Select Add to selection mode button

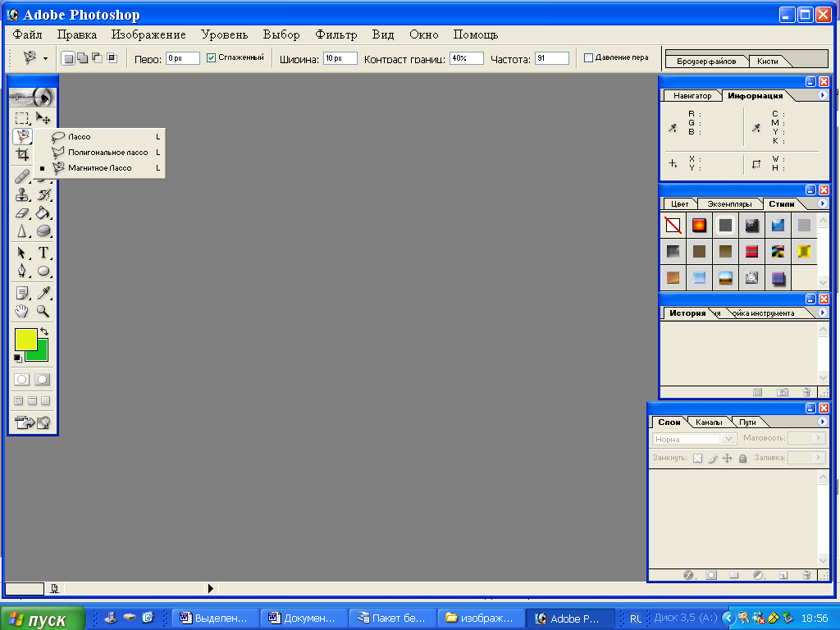[x=83, y=58]
